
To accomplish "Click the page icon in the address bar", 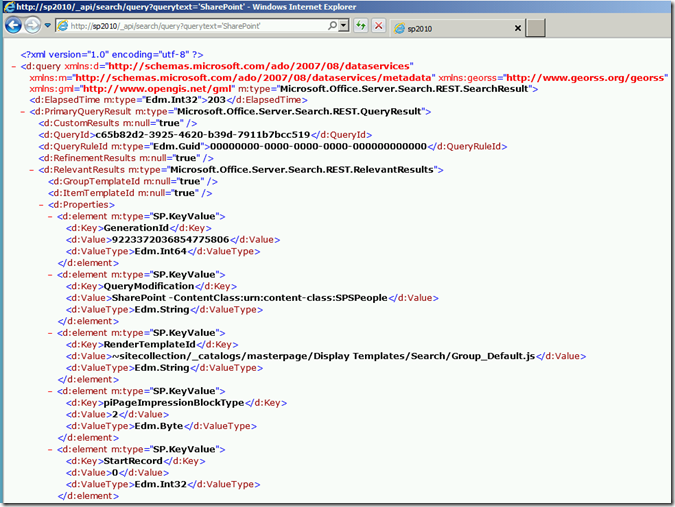I will (x=63, y=26).
